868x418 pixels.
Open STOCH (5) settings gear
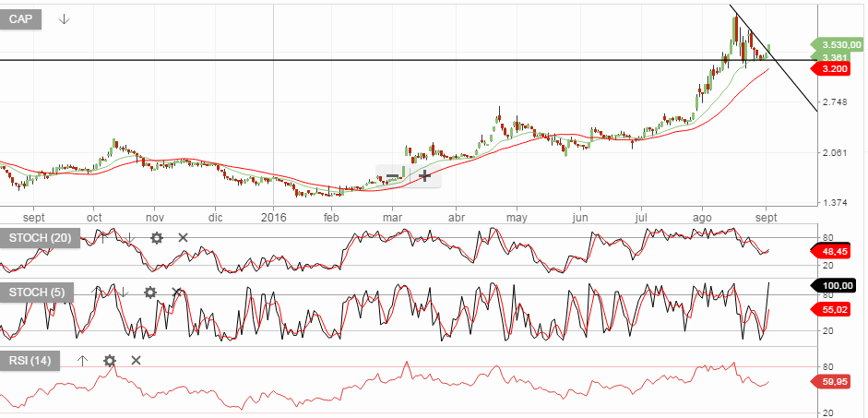point(150,293)
